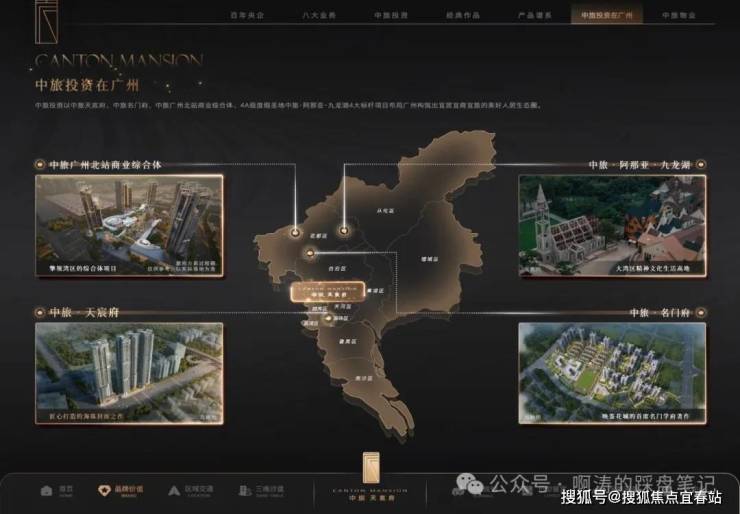
Task: Select 番禺区 on the map
Action: click(347, 341)
